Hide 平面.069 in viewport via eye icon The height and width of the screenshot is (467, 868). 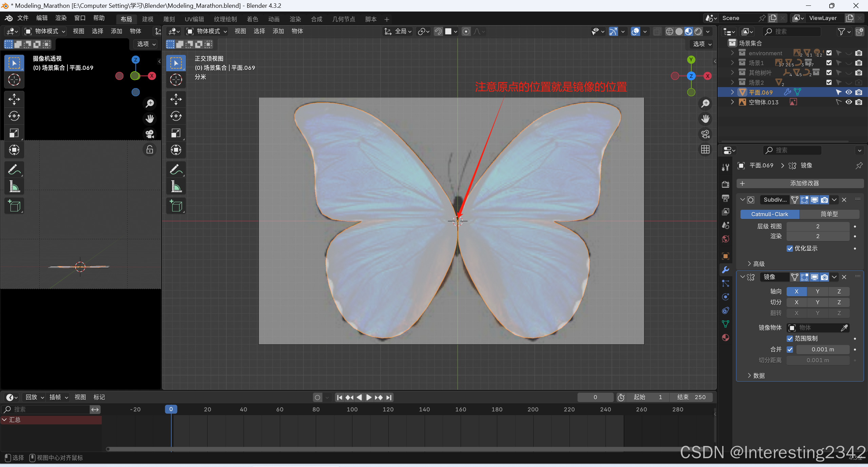(849, 92)
